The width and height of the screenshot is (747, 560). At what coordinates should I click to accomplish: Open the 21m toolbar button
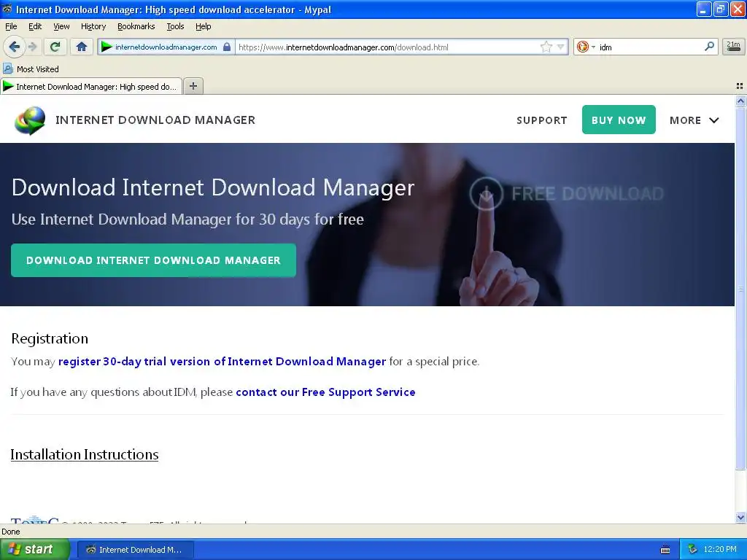tap(733, 47)
